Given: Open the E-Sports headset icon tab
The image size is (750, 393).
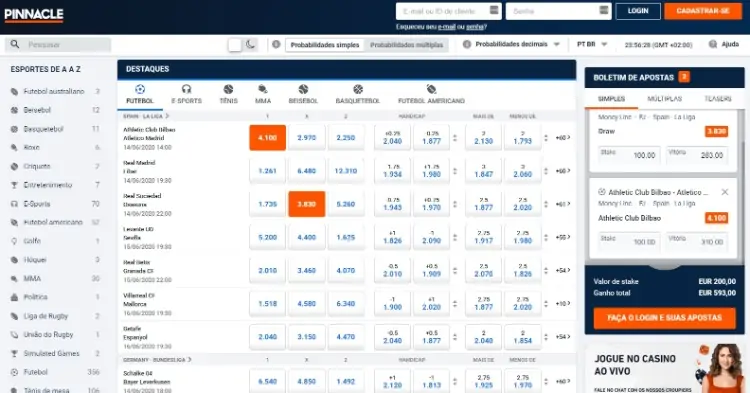Looking at the screenshot, I should pyautogui.click(x=187, y=89).
